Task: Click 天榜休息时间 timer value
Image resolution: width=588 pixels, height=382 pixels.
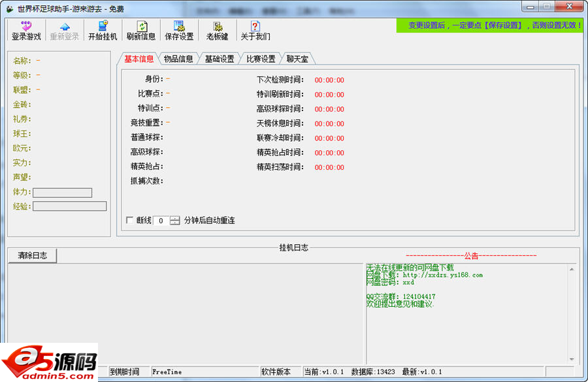Action: pos(329,123)
